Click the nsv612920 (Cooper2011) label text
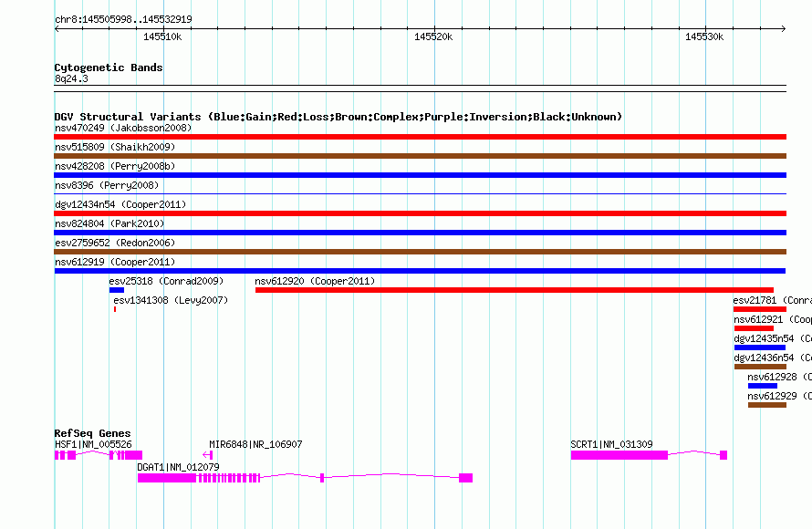Image resolution: width=812 pixels, height=529 pixels. click(315, 281)
